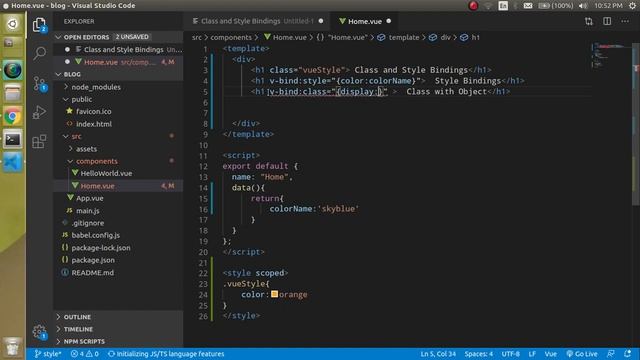Open Run and Debug view
The image size is (640, 360).
pos(39,112)
